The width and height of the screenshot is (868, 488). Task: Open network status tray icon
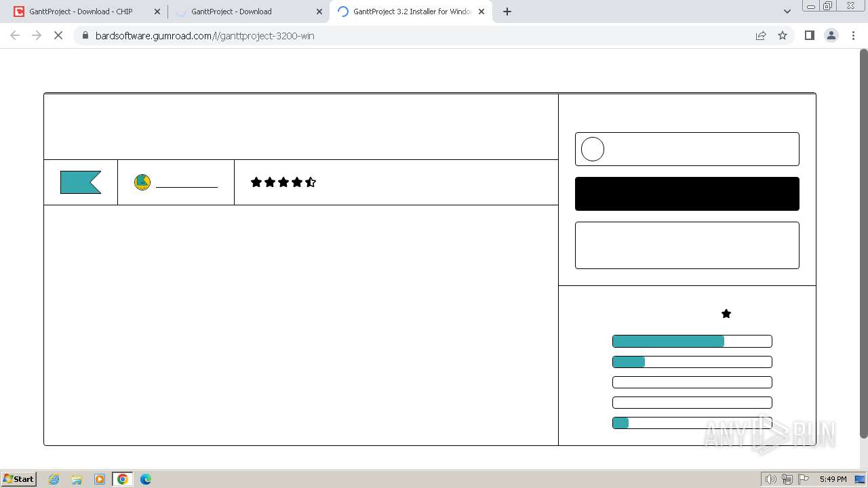tap(787, 479)
